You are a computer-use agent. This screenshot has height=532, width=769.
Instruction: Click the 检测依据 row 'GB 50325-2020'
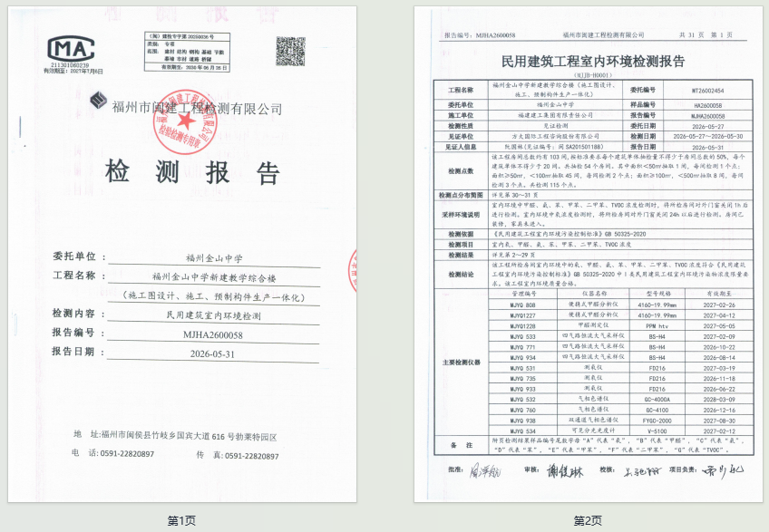[x=626, y=234]
